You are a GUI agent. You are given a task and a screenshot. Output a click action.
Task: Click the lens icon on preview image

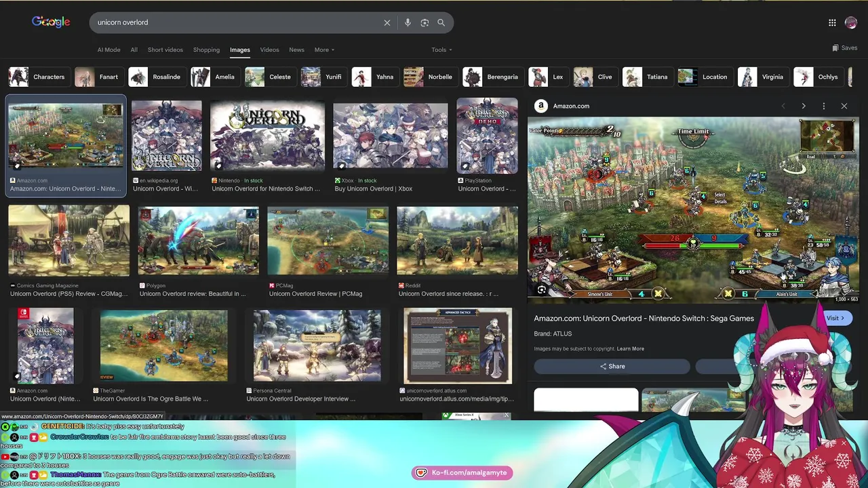tap(541, 290)
